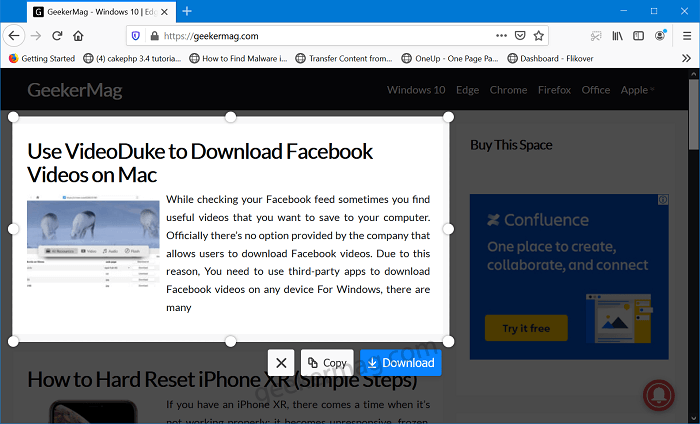Viewport: 700px width, 424px height.
Task: Click left-middle selection resize handle
Action: pos(13,229)
